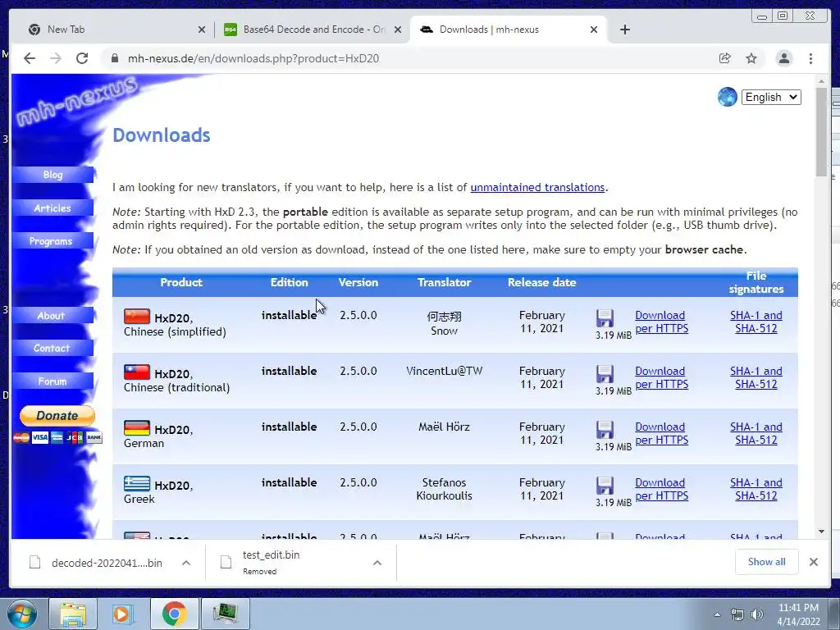Close the New Tab tab
840x630 pixels.
pyautogui.click(x=202, y=30)
